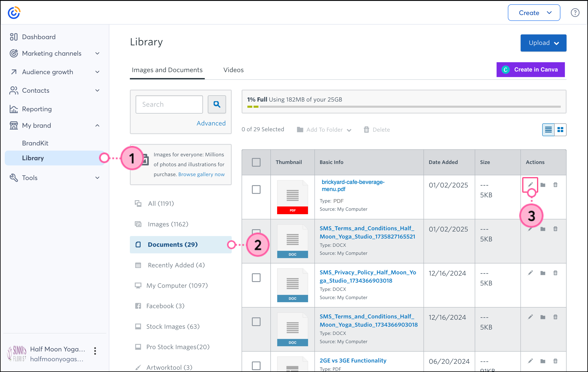Check the brickyard-cafe-beverage-menu.pdf checkbox
The width and height of the screenshot is (588, 372).
click(x=256, y=189)
